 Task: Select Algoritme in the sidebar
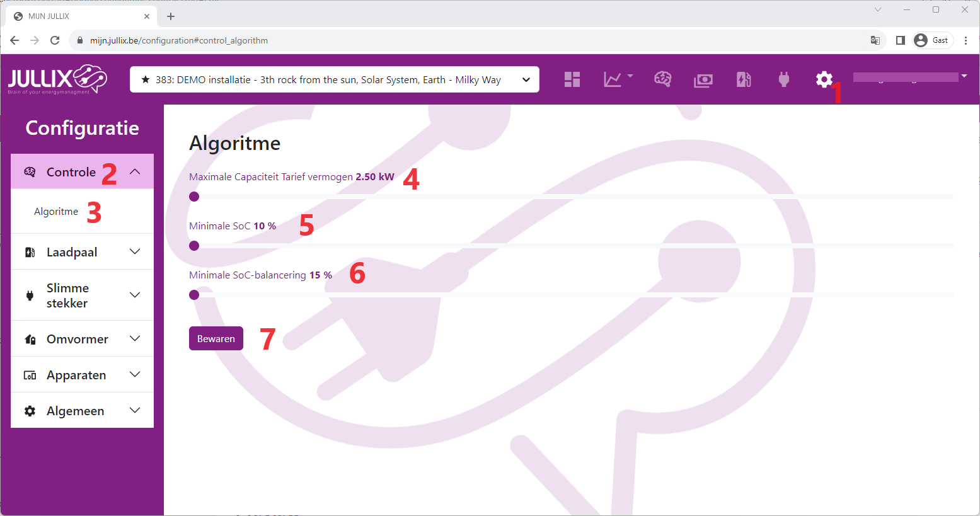coord(56,212)
